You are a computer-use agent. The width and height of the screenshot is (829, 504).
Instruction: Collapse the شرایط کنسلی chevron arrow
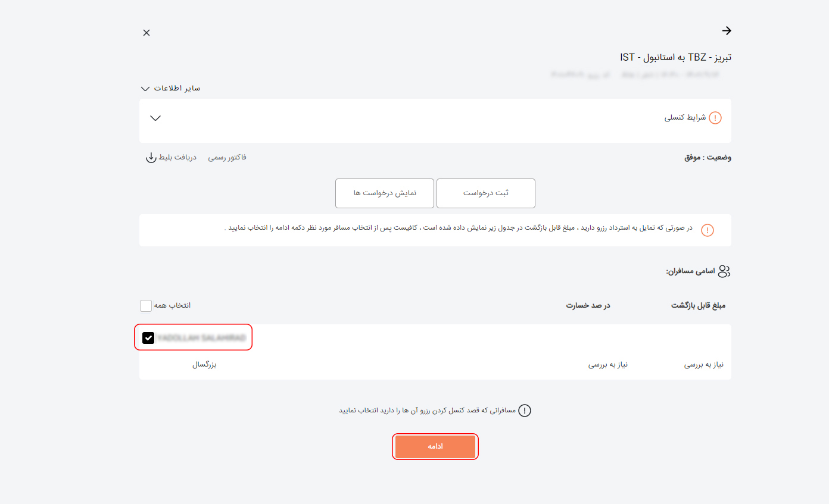point(155,118)
